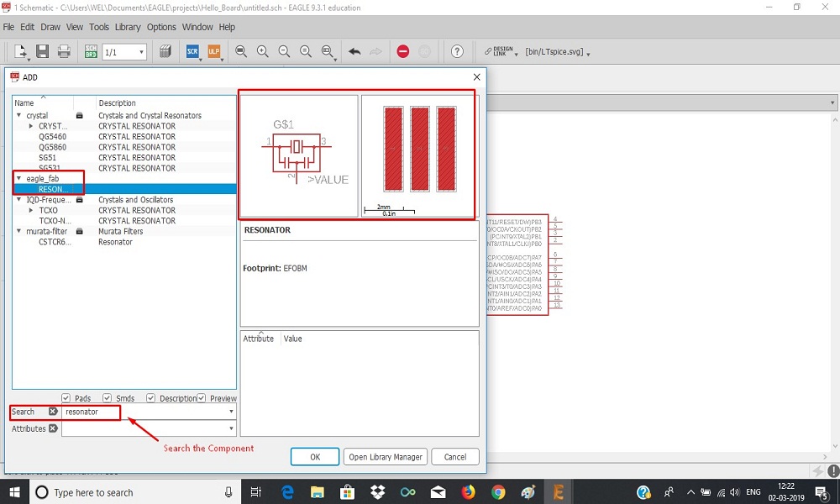Open the Help question mark icon

(457, 52)
